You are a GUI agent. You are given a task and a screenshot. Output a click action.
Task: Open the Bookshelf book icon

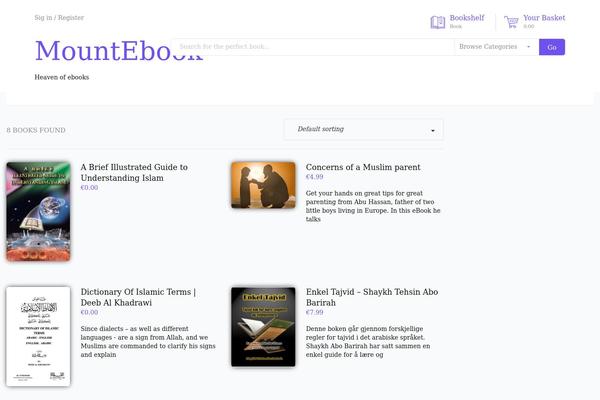coord(437,22)
